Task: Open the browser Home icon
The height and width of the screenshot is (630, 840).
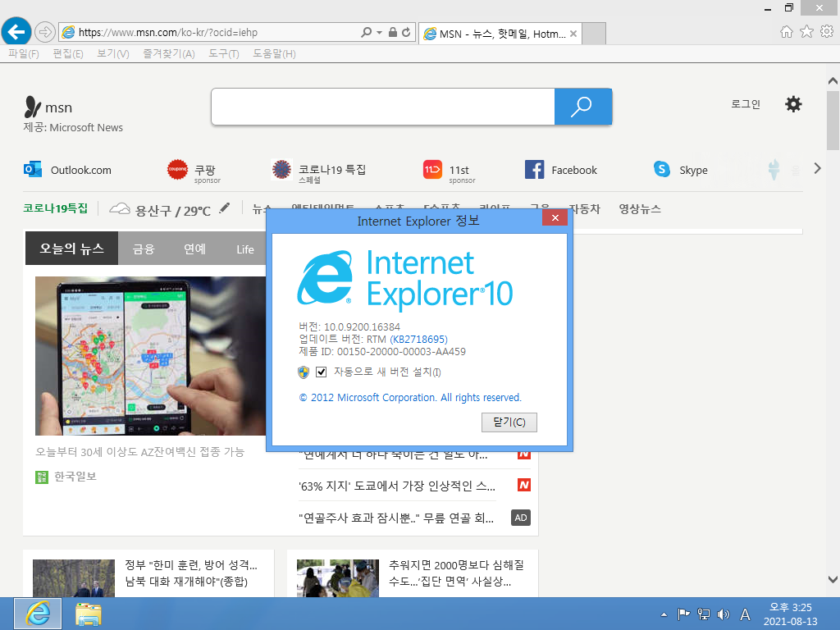Action: coord(787,32)
